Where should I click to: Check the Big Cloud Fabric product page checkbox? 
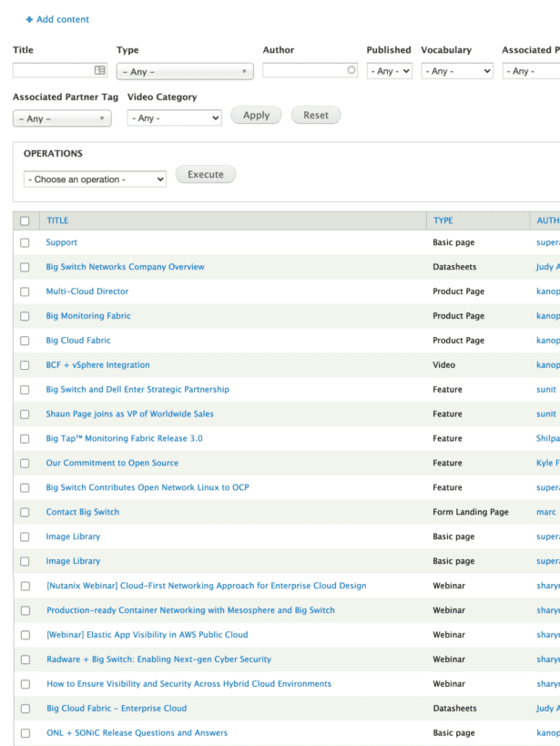pyautogui.click(x=25, y=341)
